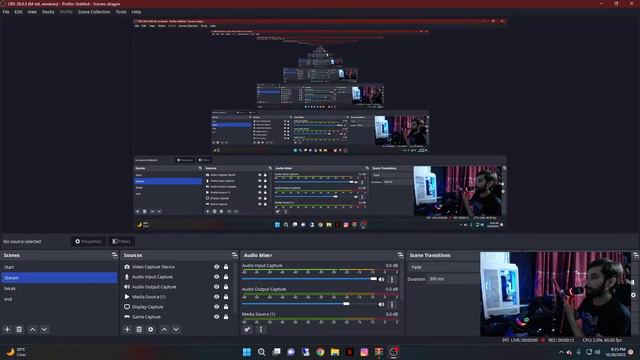Click the webcam preview thumbnail
The height and width of the screenshot is (360, 640).
[x=555, y=294]
